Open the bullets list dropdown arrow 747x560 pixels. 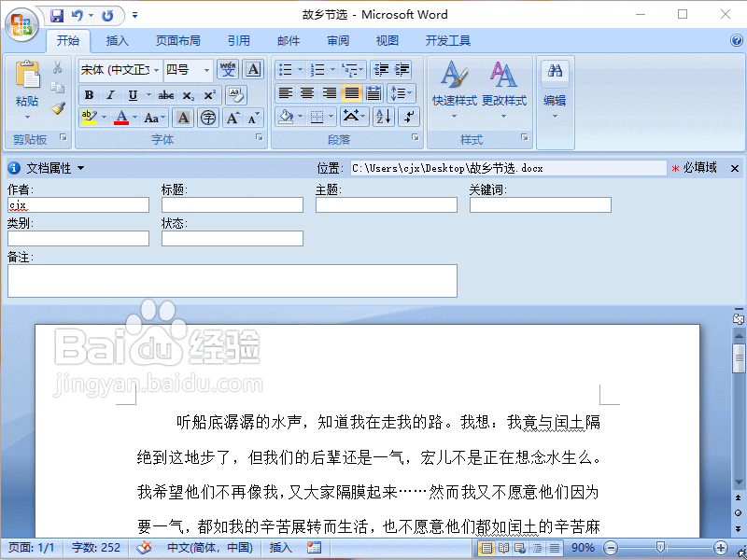click(300, 70)
